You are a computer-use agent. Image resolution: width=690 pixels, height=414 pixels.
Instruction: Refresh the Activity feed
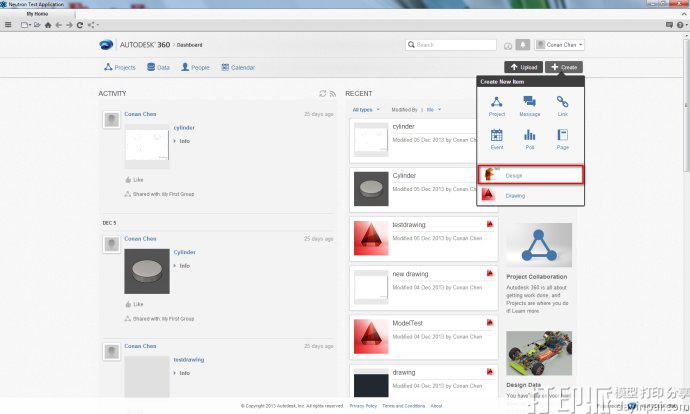(323, 93)
